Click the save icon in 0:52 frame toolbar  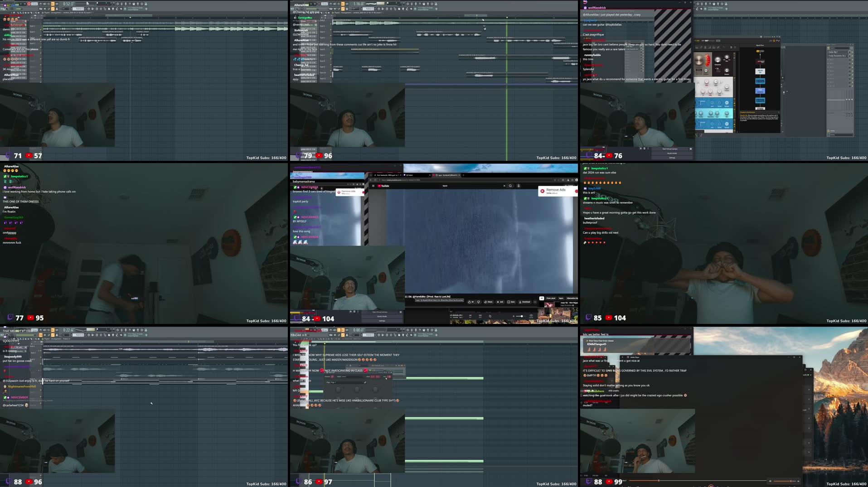[134, 4]
